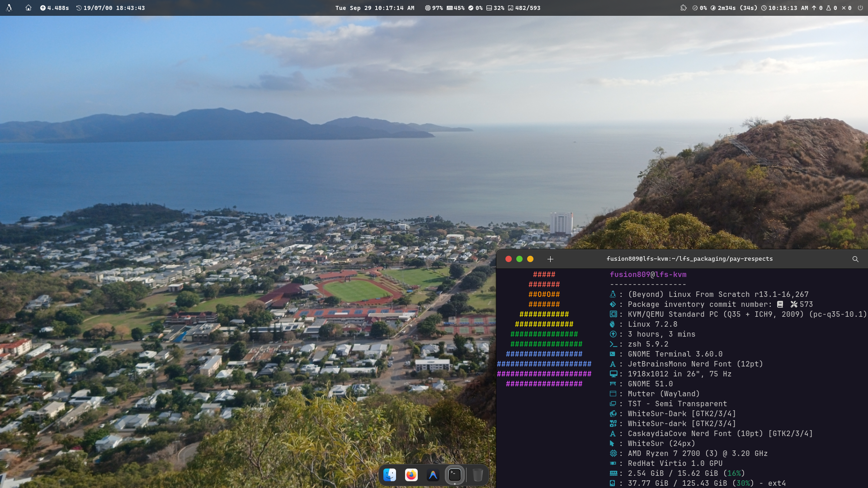
Task: Launch Firefox from the dock
Action: [411, 475]
